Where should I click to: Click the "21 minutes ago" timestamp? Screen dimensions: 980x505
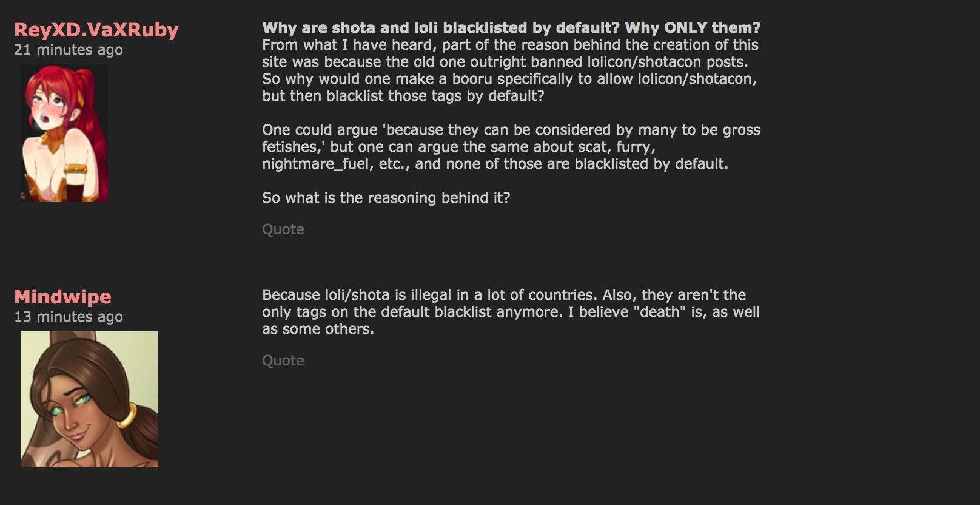point(68,50)
